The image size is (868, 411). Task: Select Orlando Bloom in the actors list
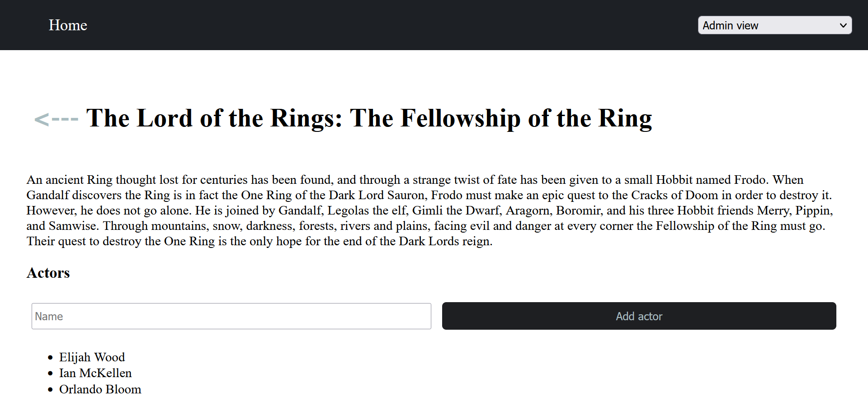(100, 389)
